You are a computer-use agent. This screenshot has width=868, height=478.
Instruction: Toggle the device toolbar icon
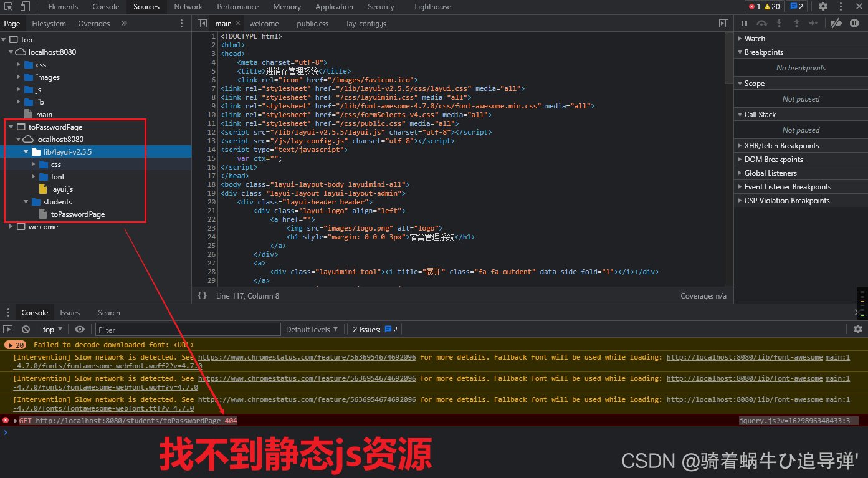click(25, 7)
